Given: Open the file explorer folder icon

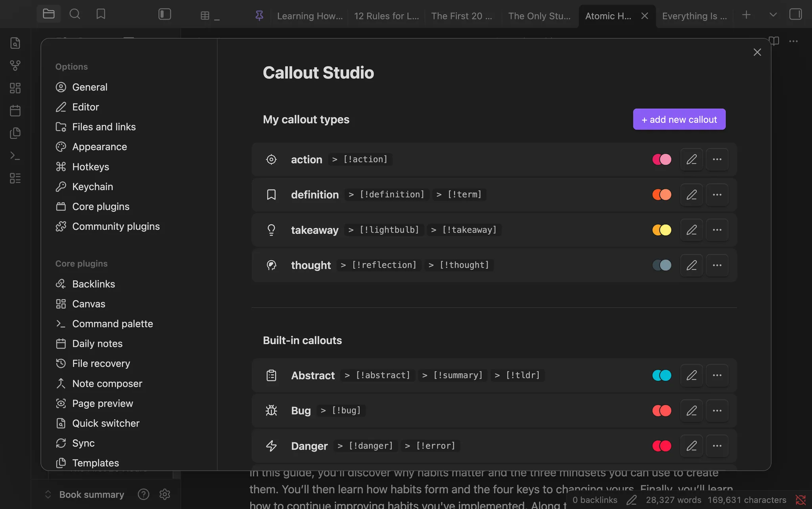Looking at the screenshot, I should pos(49,14).
